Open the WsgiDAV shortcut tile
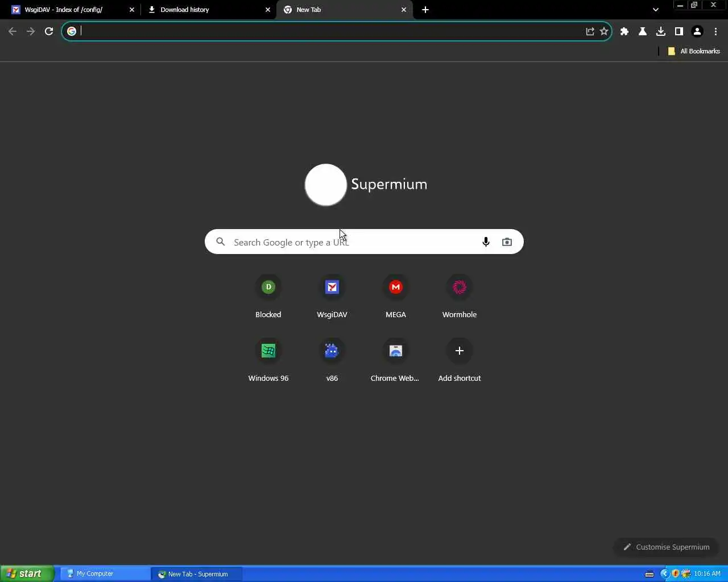This screenshot has width=728, height=582. (x=332, y=297)
